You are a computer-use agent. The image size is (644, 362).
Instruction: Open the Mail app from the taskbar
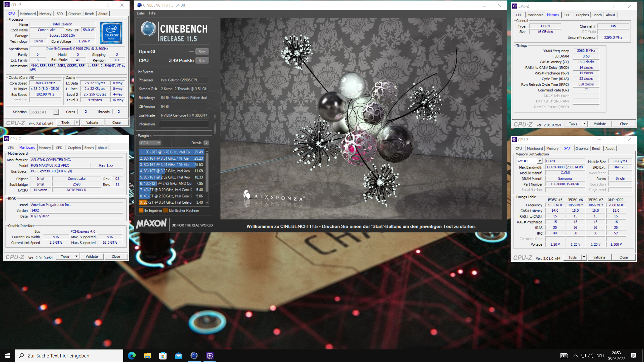pos(179,355)
